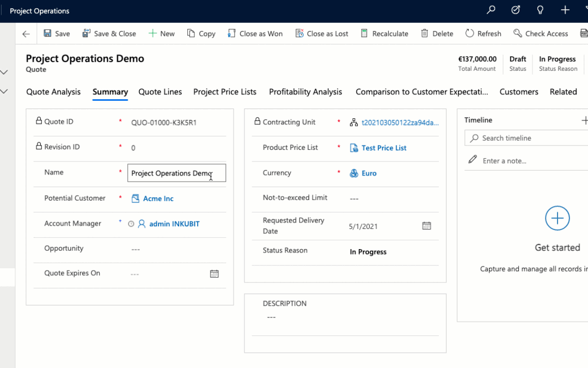Click the Enter a note field

point(504,161)
